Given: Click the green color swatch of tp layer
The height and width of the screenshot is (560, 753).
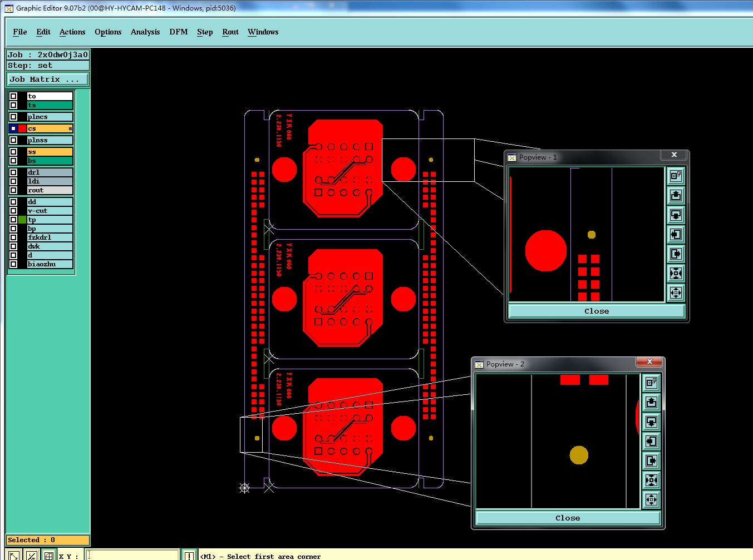Looking at the screenshot, I should tap(22, 220).
